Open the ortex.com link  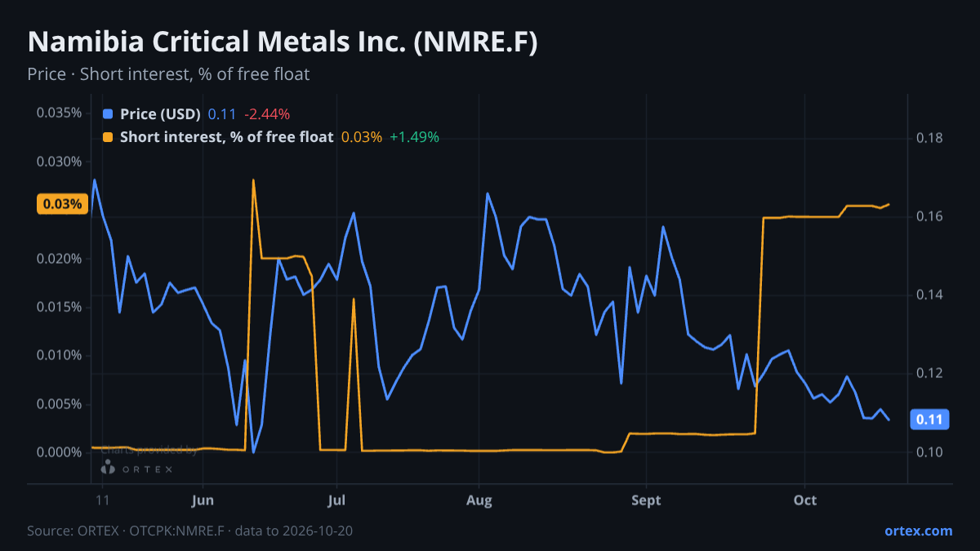pyautogui.click(x=918, y=531)
